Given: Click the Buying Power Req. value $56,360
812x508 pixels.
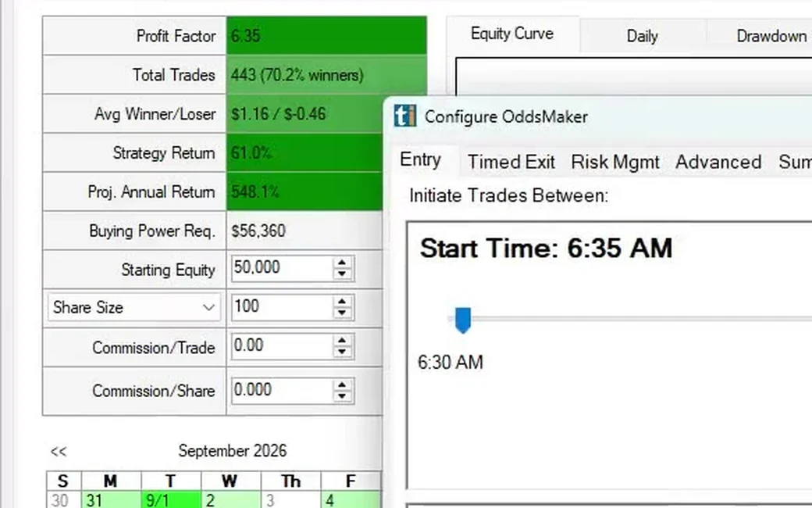Looking at the screenshot, I should click(x=258, y=231).
